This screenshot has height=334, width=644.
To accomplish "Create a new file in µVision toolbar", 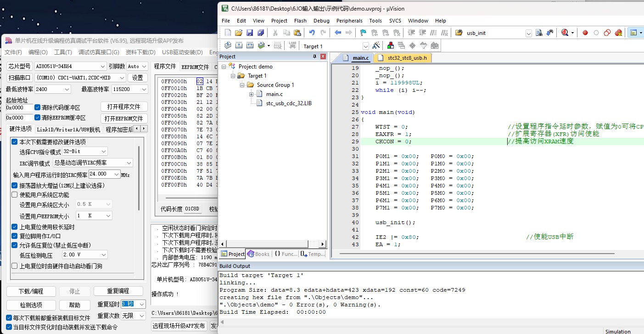I will (228, 33).
